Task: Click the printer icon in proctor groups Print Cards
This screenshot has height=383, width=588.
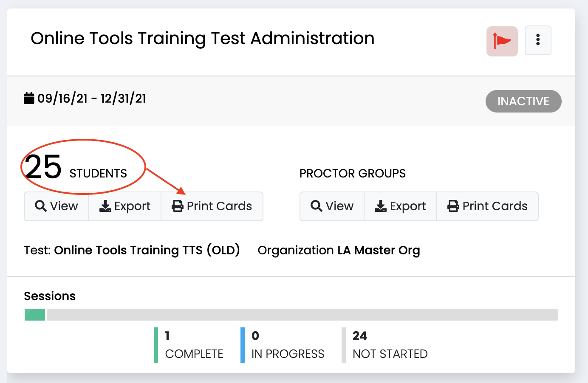Action: 453,206
